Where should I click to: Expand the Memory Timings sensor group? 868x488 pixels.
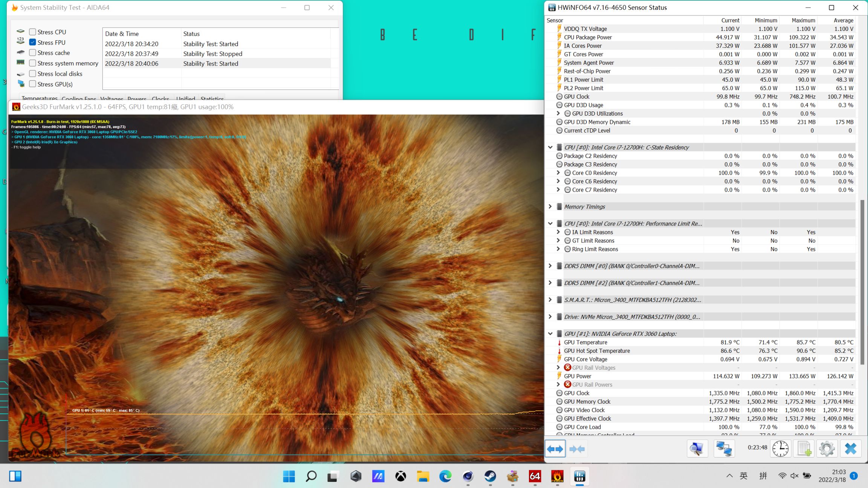tap(550, 207)
